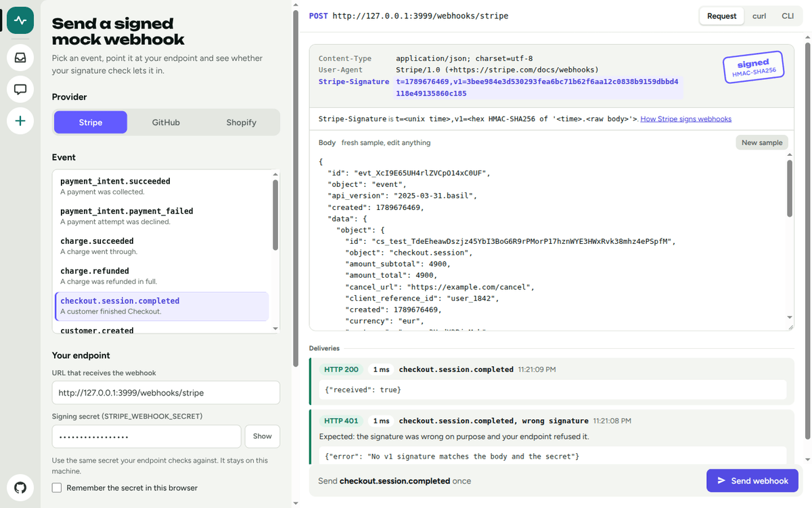Open the chat bubble icon in sidebar
The height and width of the screenshot is (508, 812).
pos(20,89)
